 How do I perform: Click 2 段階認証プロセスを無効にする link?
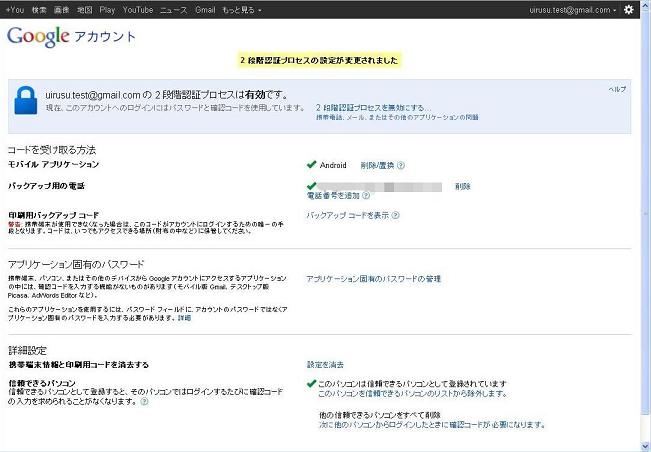(x=373, y=108)
